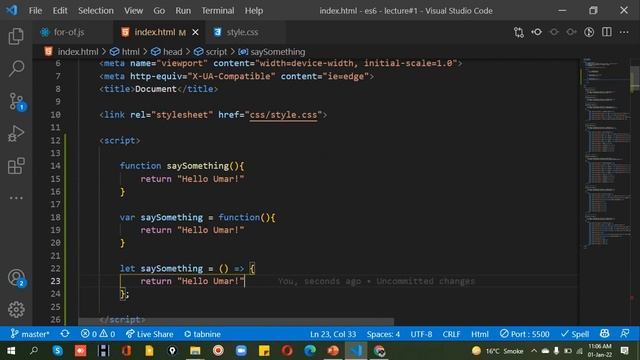
Task: Click the VS Code logo in title bar
Action: pos(11,10)
